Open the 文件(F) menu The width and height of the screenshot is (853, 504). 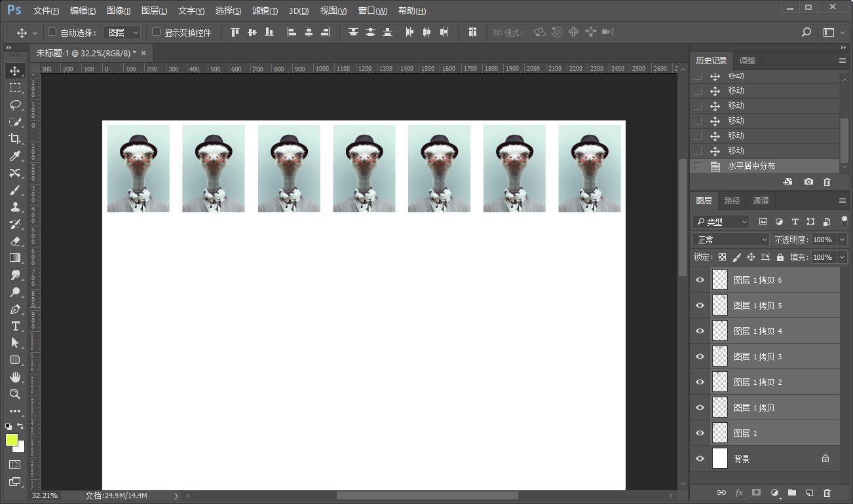point(46,10)
